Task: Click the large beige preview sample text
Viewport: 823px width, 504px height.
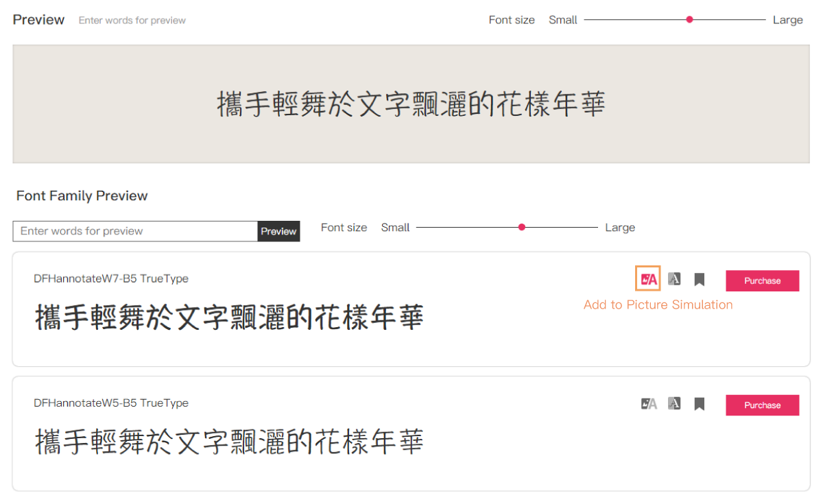Action: click(x=411, y=105)
